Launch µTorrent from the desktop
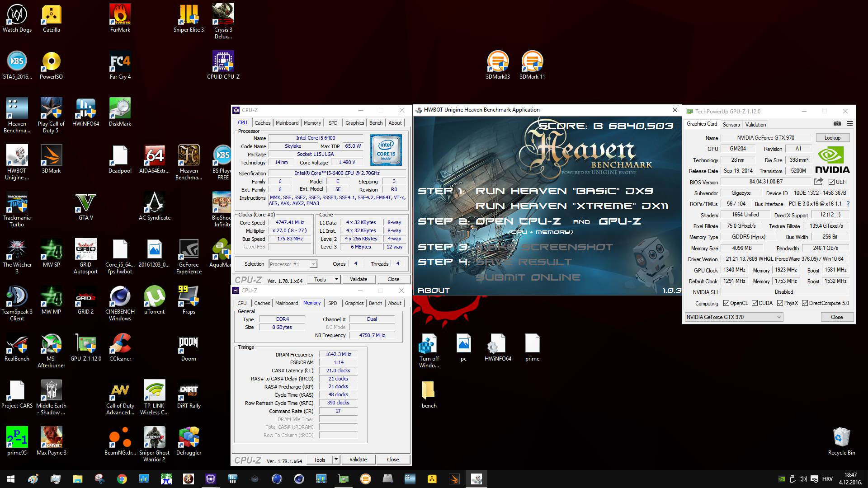 pos(154,300)
